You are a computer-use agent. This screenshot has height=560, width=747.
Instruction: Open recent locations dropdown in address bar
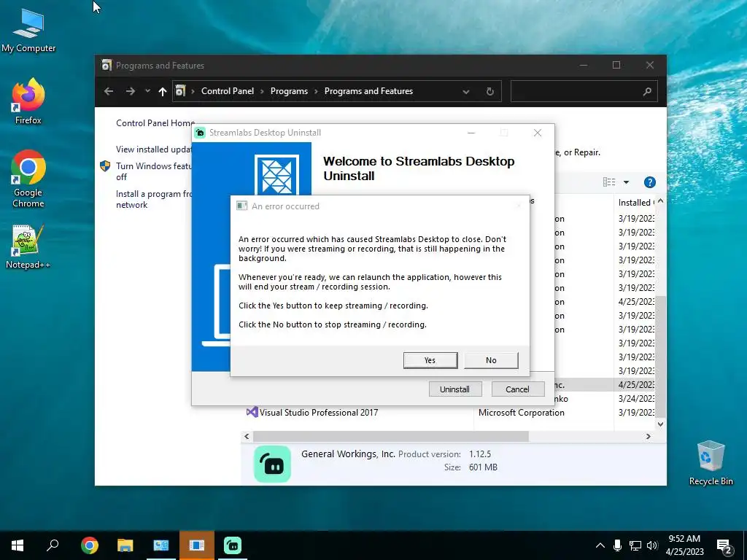coord(147,91)
